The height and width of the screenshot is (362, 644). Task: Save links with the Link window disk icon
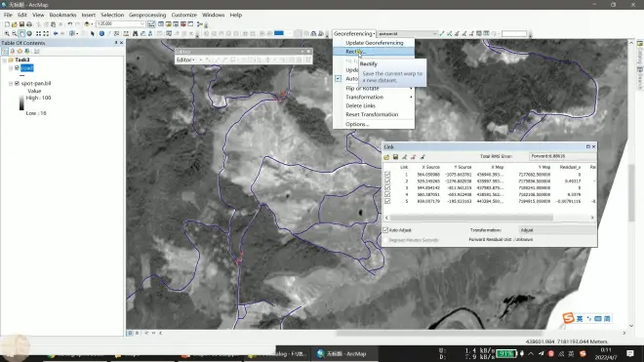click(x=395, y=157)
